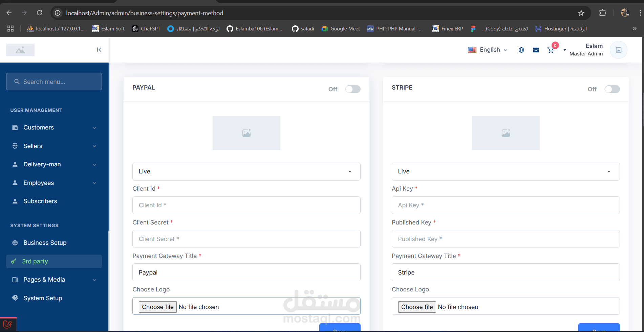The height and width of the screenshot is (332, 644).
Task: Click the browser address bar URL
Action: pos(145,13)
